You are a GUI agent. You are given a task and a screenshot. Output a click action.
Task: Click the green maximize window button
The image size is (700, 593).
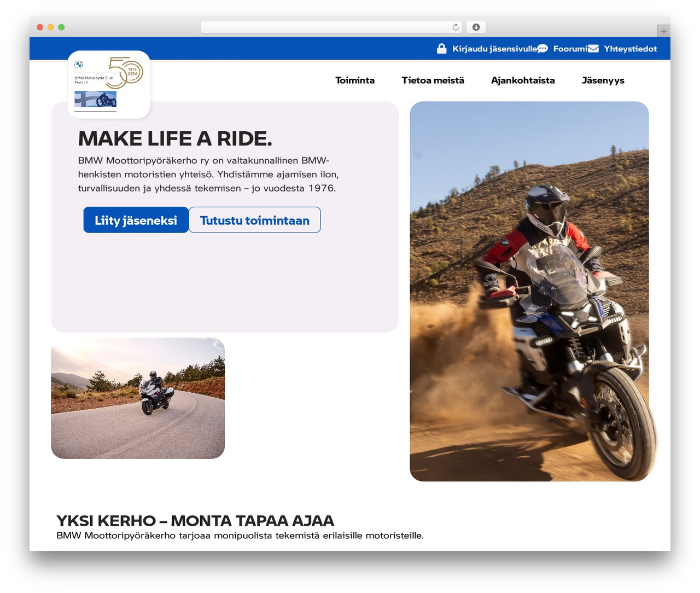tap(61, 27)
